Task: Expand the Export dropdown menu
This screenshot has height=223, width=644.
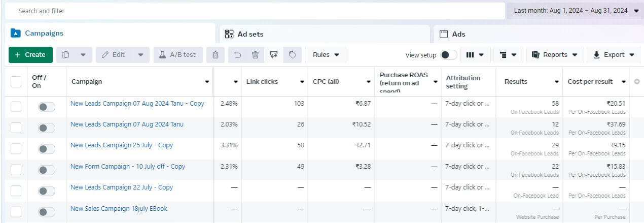Action: point(614,55)
